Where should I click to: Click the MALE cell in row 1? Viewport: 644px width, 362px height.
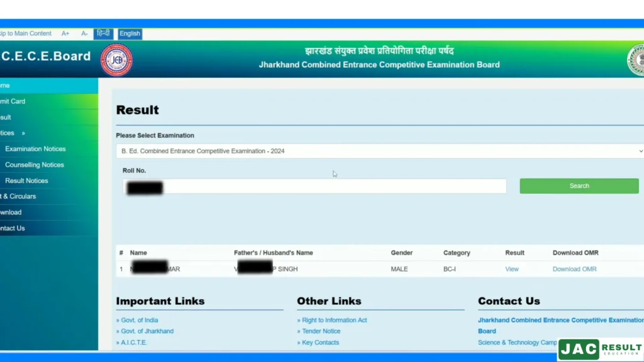pyautogui.click(x=399, y=269)
